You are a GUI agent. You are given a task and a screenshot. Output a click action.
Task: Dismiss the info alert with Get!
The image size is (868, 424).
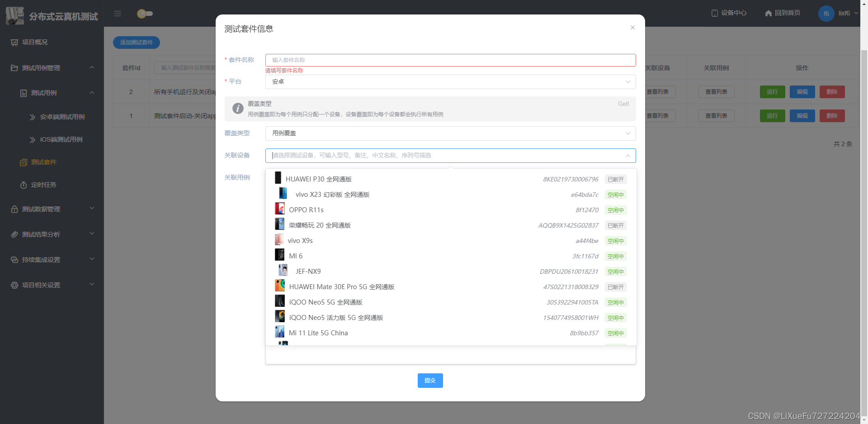(623, 104)
